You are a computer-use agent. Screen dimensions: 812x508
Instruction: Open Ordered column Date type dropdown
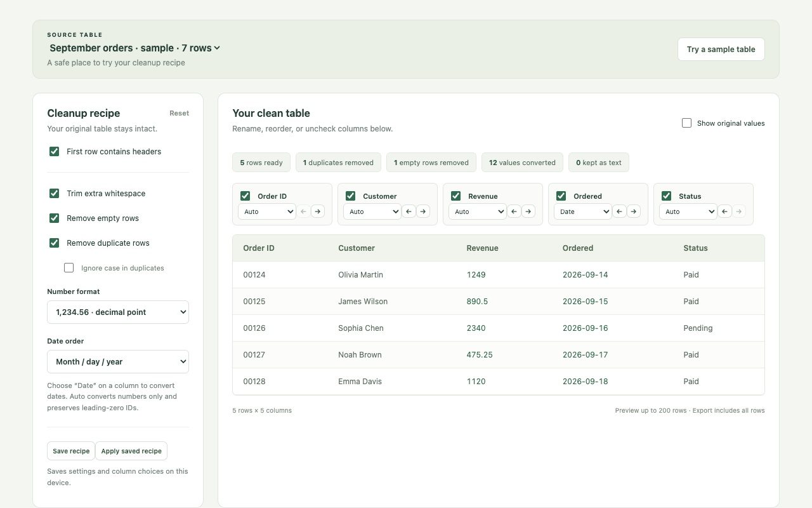583,211
